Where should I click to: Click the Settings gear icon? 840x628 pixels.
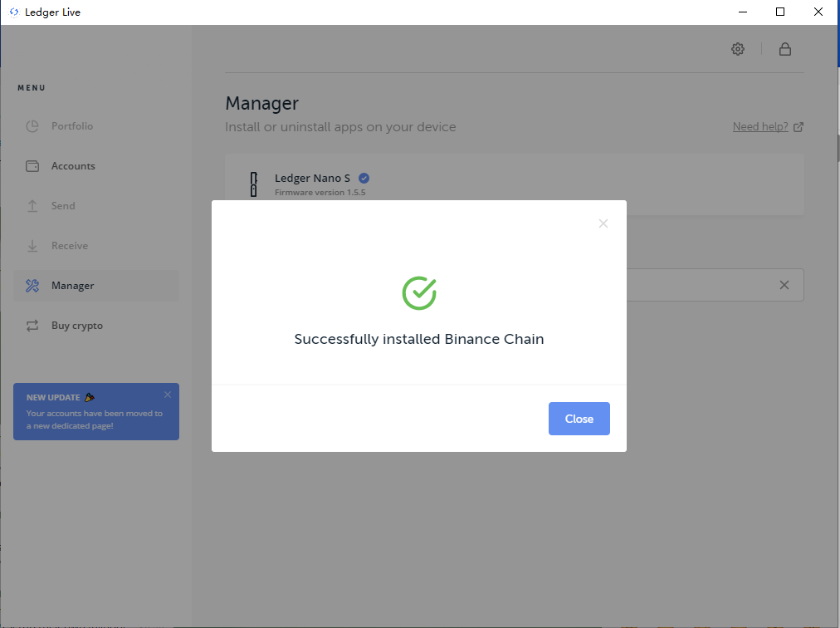pyautogui.click(x=738, y=49)
